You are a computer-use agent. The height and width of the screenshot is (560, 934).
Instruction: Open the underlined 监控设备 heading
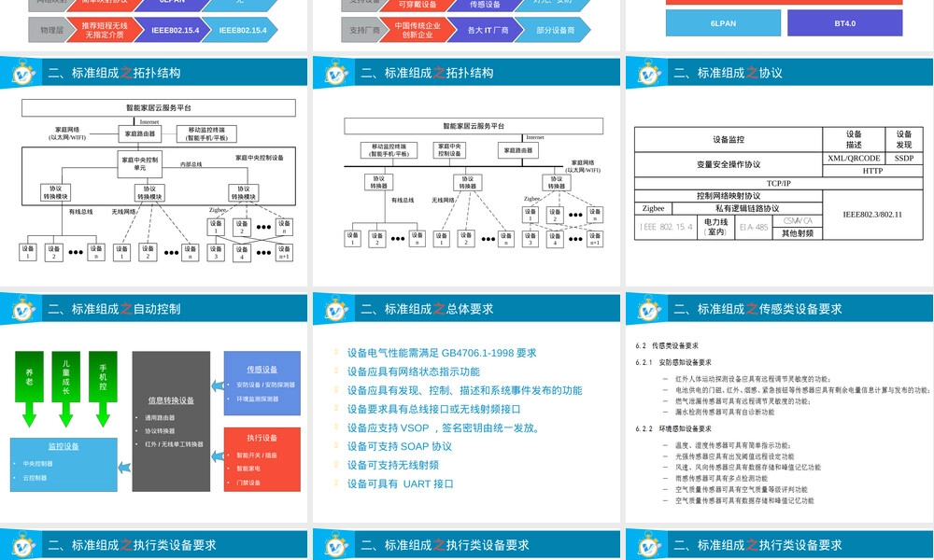(x=64, y=446)
